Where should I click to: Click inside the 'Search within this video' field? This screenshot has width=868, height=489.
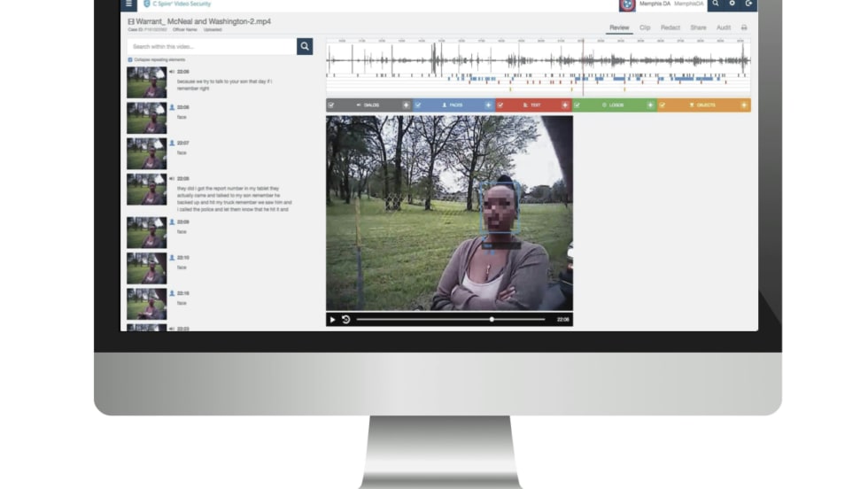(211, 46)
